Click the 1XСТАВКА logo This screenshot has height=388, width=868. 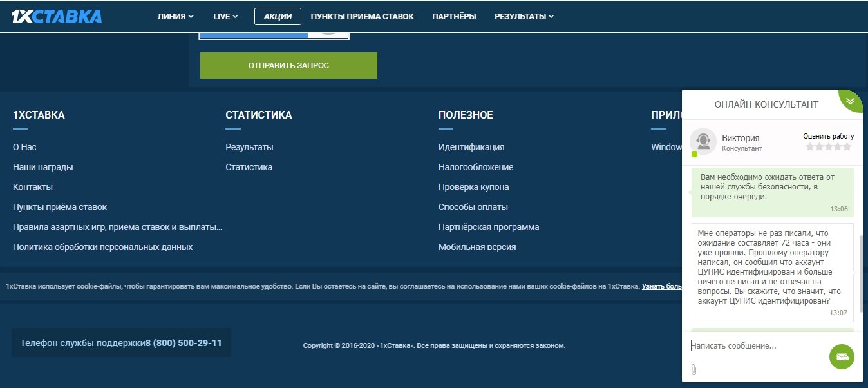[x=57, y=16]
